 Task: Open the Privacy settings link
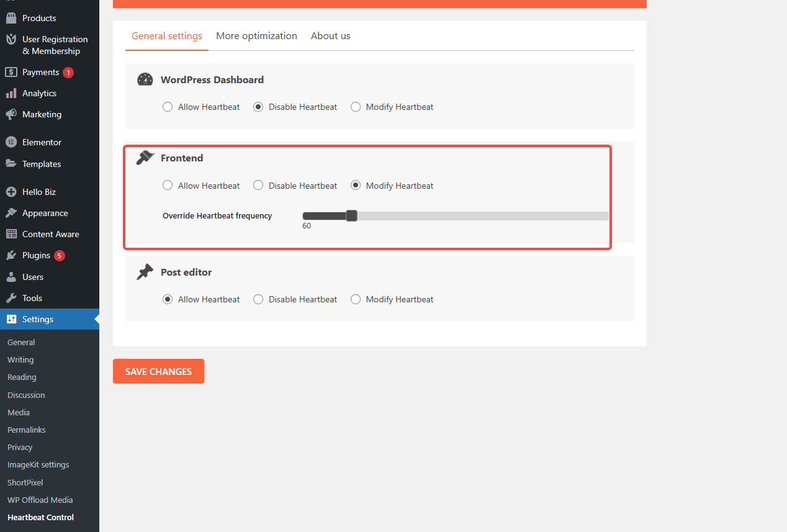coord(20,447)
